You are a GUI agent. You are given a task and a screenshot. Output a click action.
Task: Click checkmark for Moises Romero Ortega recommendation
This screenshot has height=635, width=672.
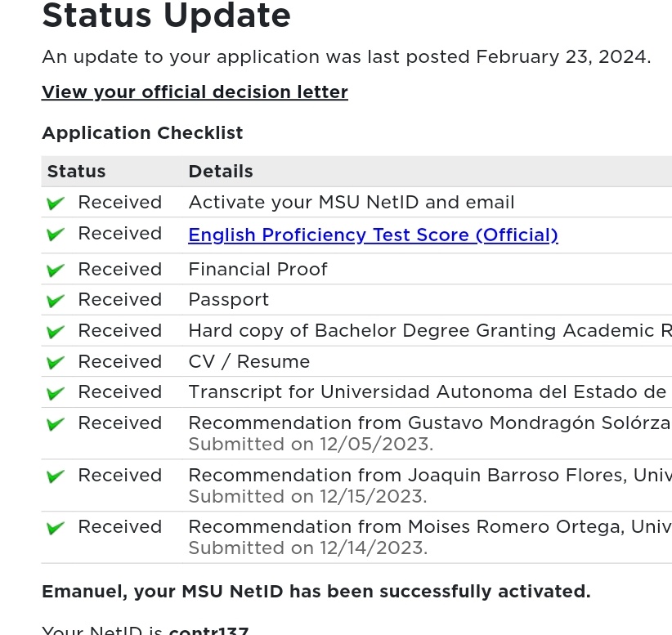click(56, 528)
